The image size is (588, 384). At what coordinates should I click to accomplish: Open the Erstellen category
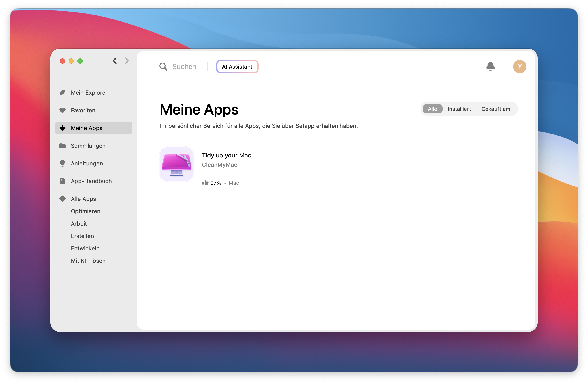[x=82, y=236]
